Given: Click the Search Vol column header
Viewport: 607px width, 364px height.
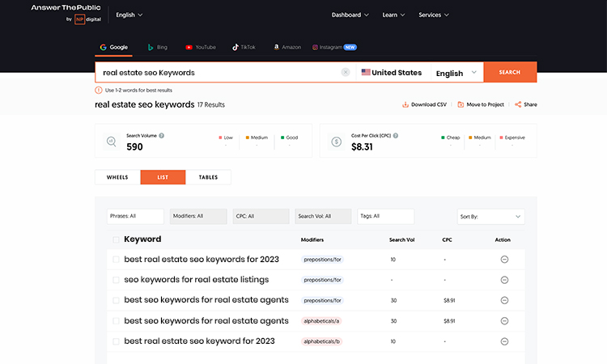Looking at the screenshot, I should point(401,239).
